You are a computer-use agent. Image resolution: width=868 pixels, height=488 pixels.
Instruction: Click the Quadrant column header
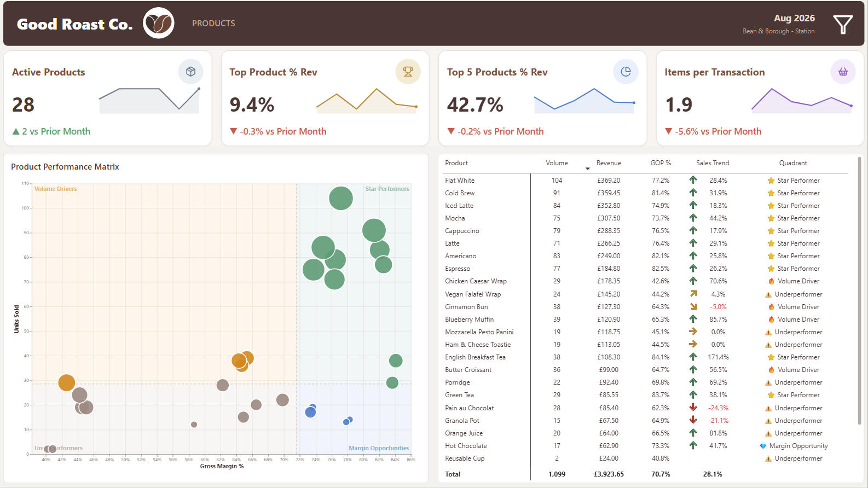tap(793, 163)
